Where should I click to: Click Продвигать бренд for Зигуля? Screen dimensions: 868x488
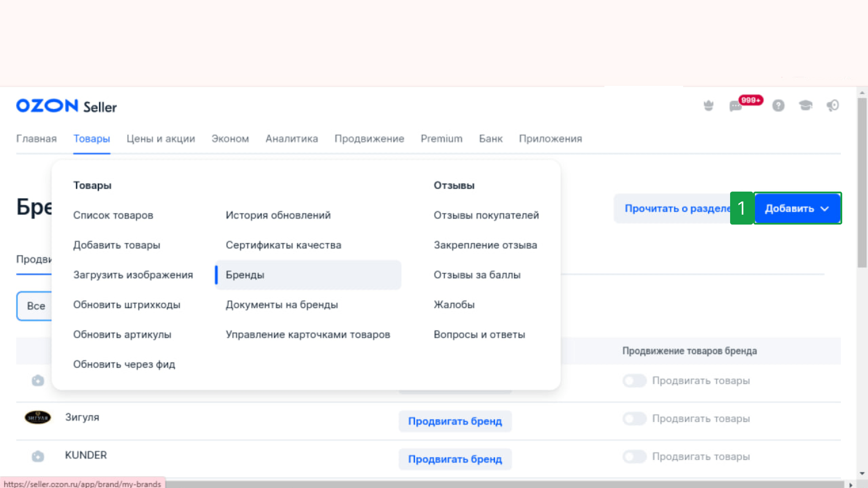(455, 421)
